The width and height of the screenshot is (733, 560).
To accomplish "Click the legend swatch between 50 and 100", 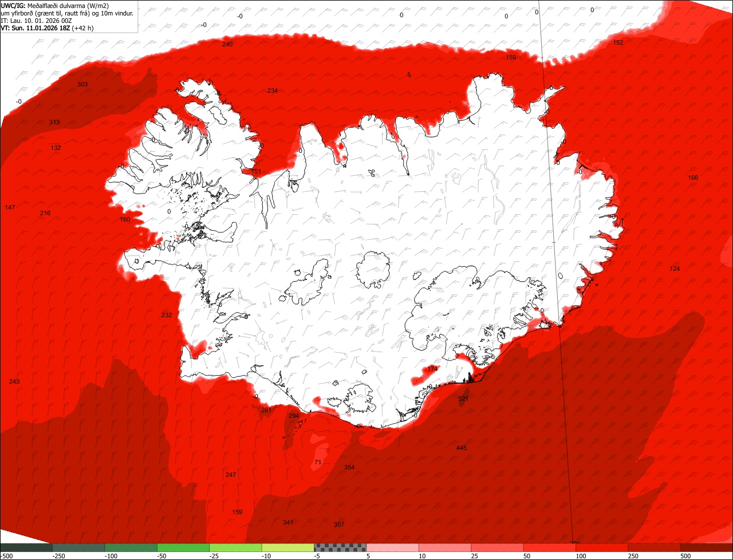I will [550, 547].
